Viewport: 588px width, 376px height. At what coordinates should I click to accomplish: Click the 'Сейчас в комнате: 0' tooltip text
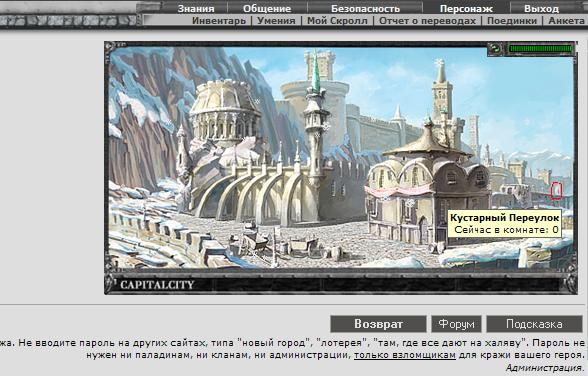pyautogui.click(x=506, y=229)
